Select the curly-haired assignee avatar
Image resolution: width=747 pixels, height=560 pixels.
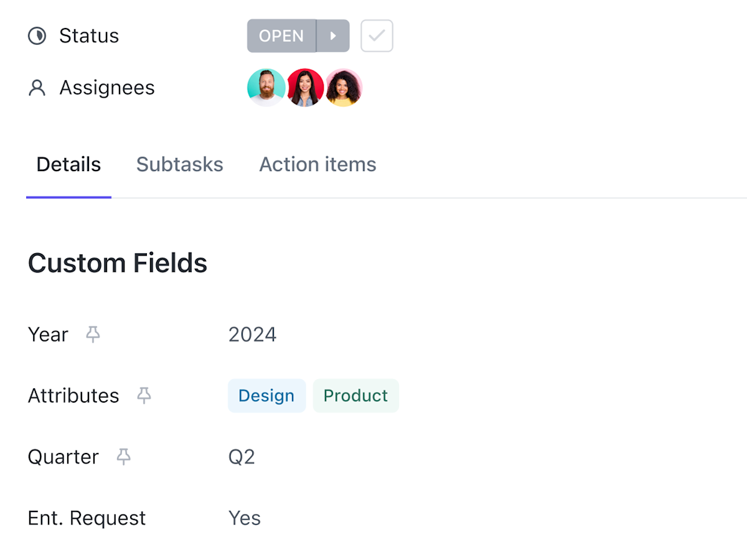(x=344, y=88)
